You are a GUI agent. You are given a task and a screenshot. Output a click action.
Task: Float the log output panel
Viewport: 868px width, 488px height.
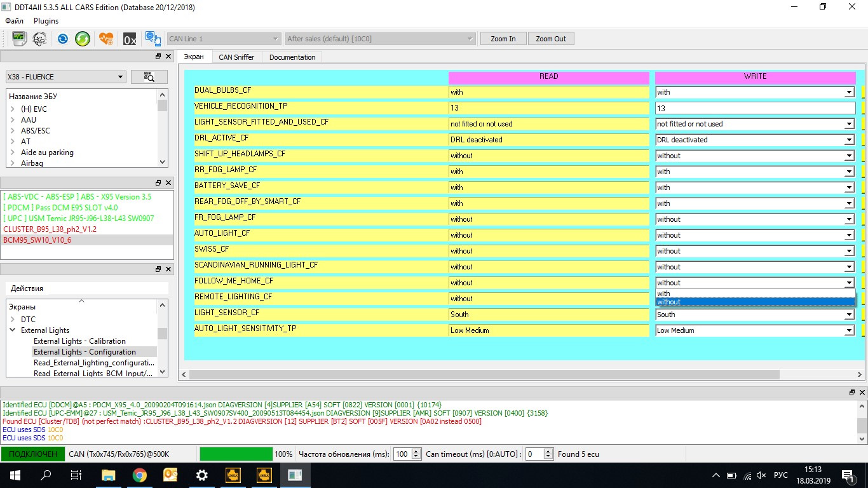pos(852,393)
